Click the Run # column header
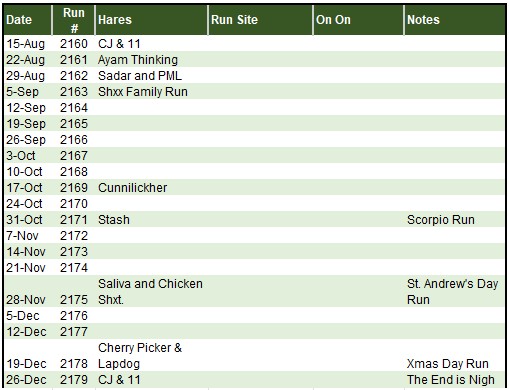Image resolution: width=509 pixels, height=390 pixels. (74, 20)
